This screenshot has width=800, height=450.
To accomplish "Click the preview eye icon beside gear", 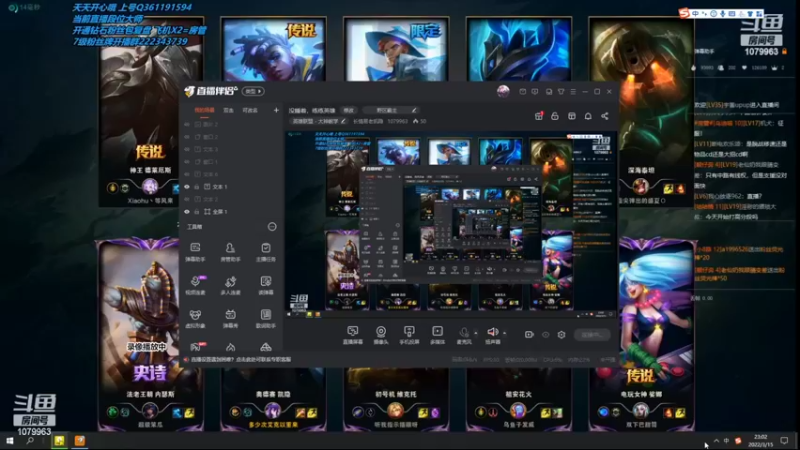I will click(x=545, y=335).
